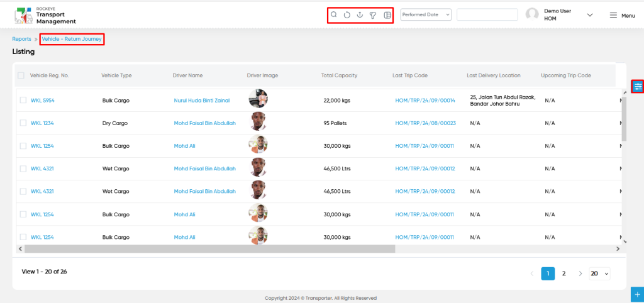The width and height of the screenshot is (644, 303).
Task: Go to page 2 of pagination
Action: (564, 273)
